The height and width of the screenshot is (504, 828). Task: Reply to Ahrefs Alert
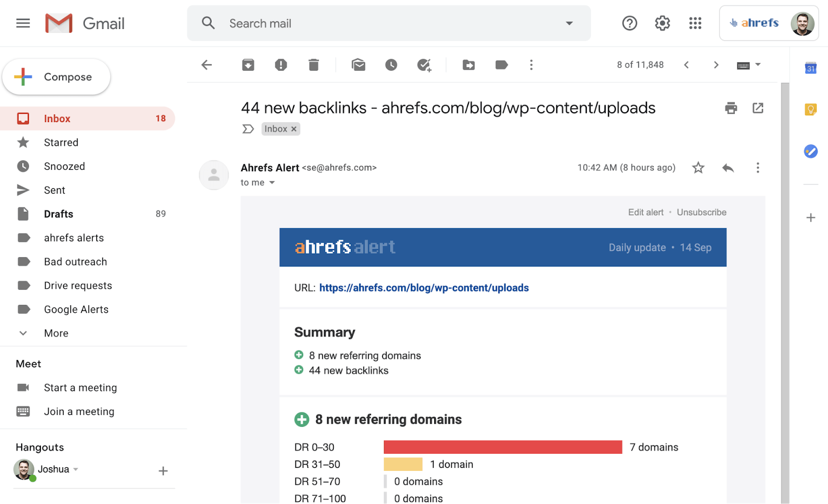click(728, 168)
